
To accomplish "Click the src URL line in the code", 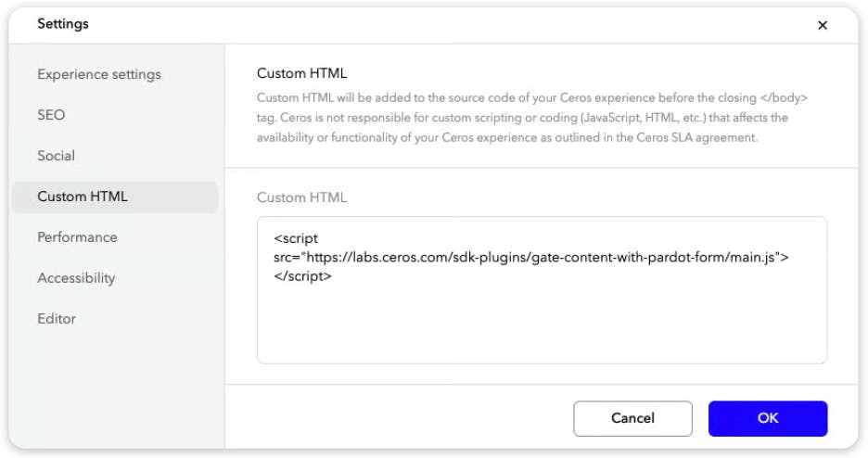I will (530, 258).
